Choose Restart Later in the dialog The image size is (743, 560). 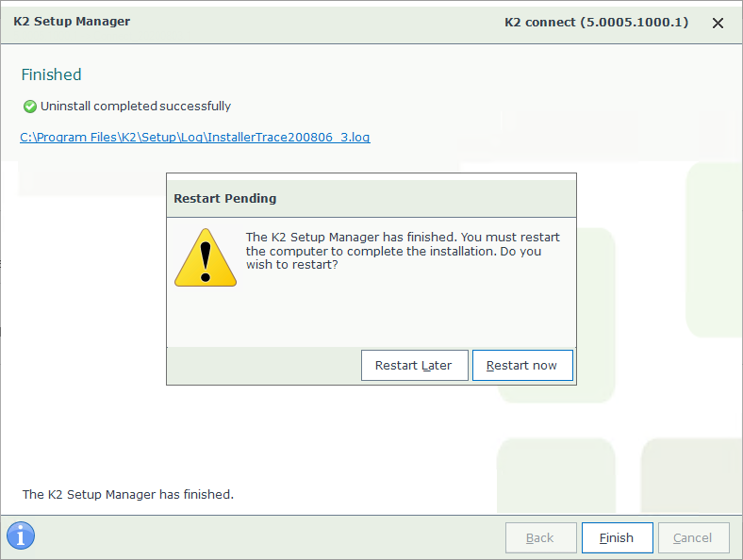414,365
